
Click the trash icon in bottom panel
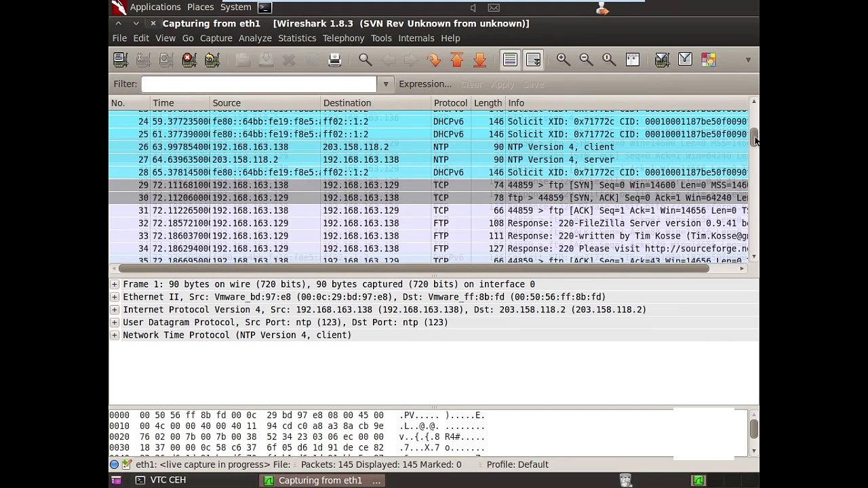[626, 481]
